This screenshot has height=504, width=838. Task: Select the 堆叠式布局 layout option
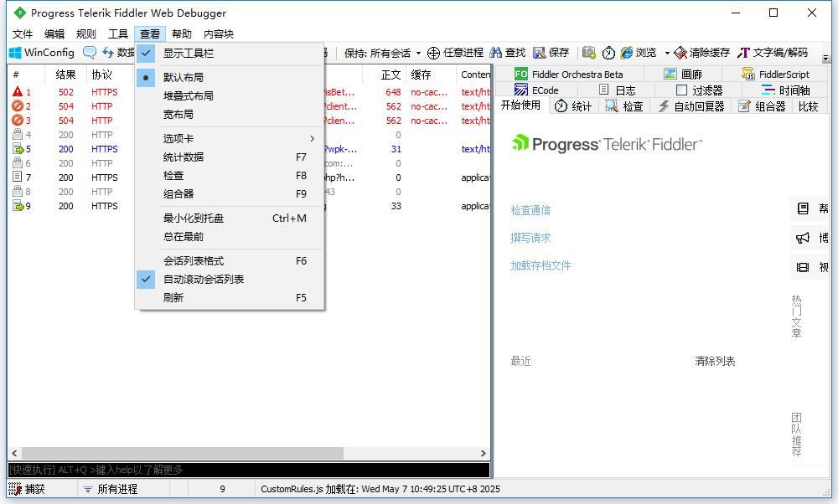coord(230,95)
